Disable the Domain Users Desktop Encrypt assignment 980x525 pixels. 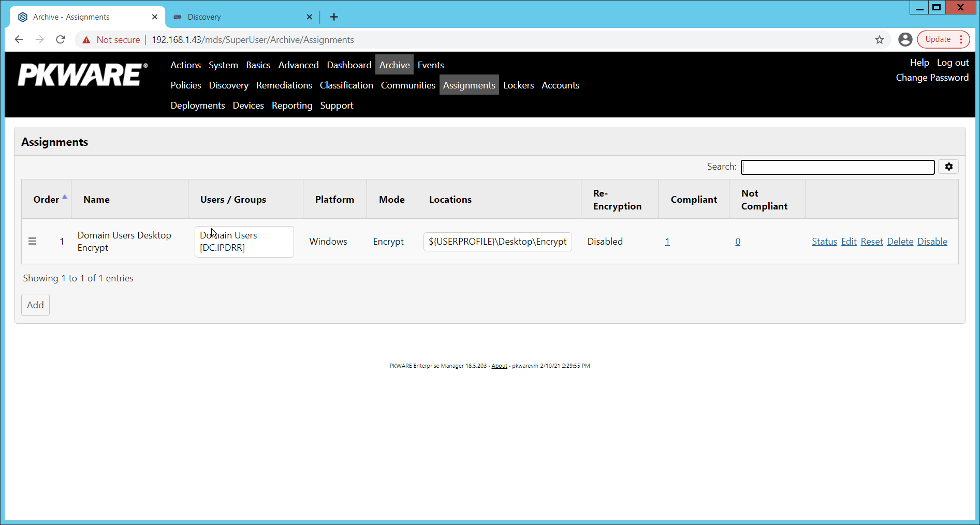[x=932, y=242]
